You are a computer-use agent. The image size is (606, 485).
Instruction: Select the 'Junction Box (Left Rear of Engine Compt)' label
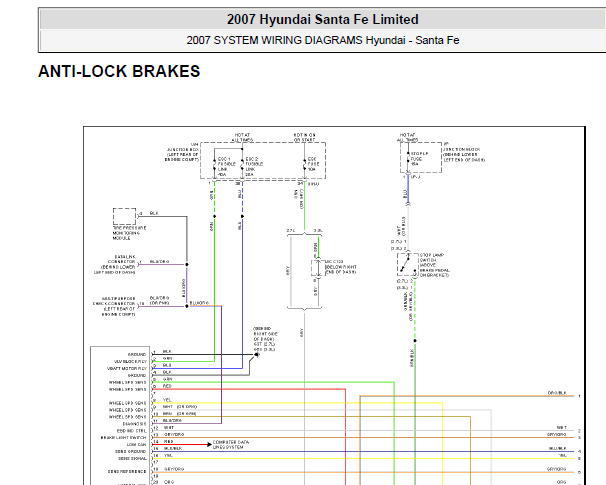pyautogui.click(x=182, y=152)
